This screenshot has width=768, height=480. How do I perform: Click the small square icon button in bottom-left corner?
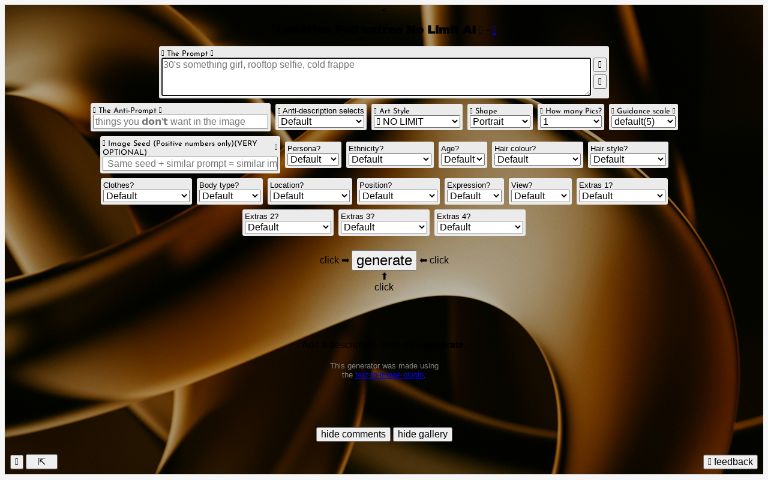pos(17,462)
